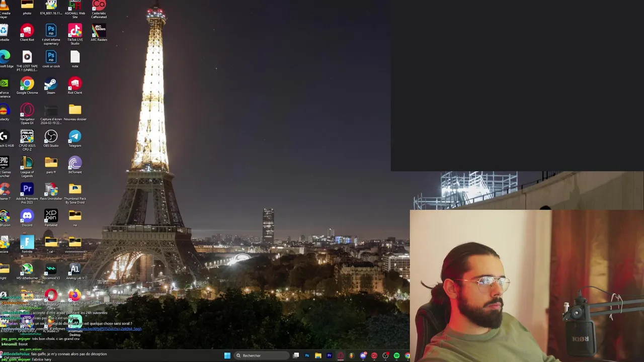Viewport: 644px width, 362px height.
Task: Open the photo folder on the desktop
Action: 27,8
